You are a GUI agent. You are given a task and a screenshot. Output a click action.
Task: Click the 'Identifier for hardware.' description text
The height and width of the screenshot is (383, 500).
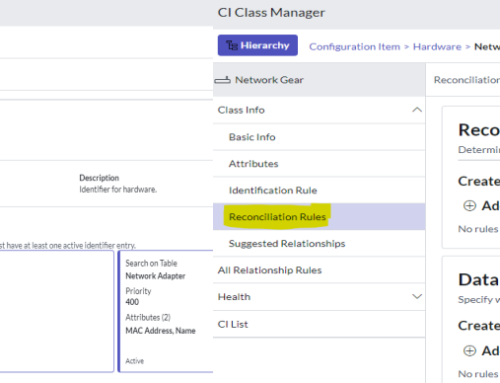pos(118,189)
